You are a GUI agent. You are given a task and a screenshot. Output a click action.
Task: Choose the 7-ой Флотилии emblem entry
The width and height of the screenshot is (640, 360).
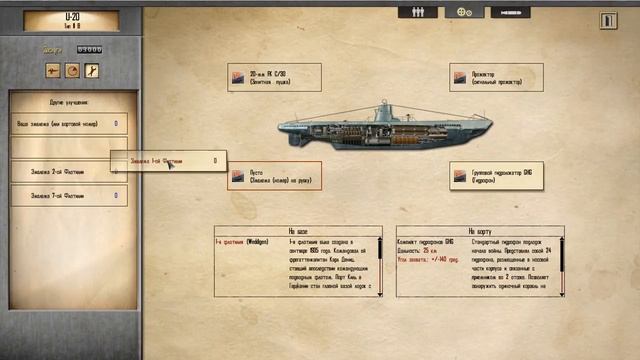[x=69, y=196]
